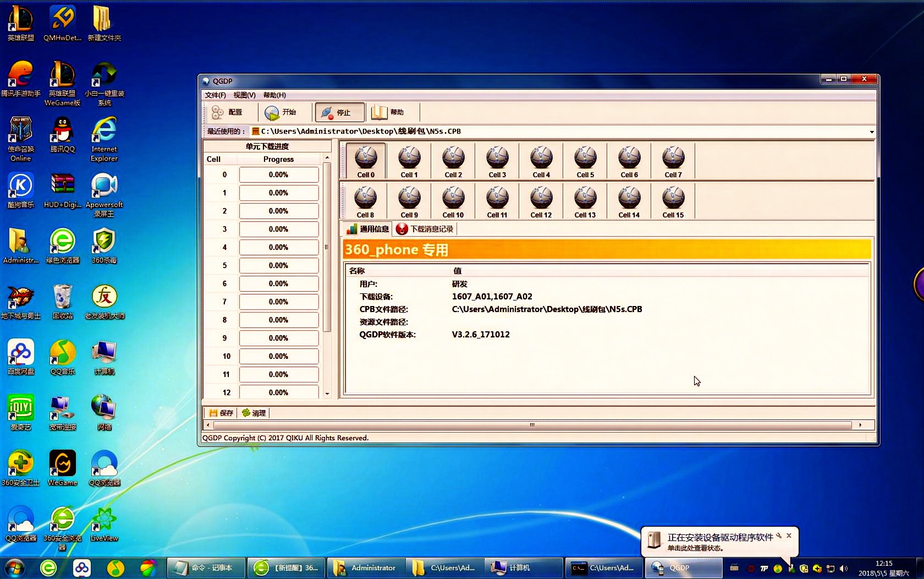The width and height of the screenshot is (924, 579).
Task: Open the 百度网盘 desktop icon
Action: coord(20,357)
